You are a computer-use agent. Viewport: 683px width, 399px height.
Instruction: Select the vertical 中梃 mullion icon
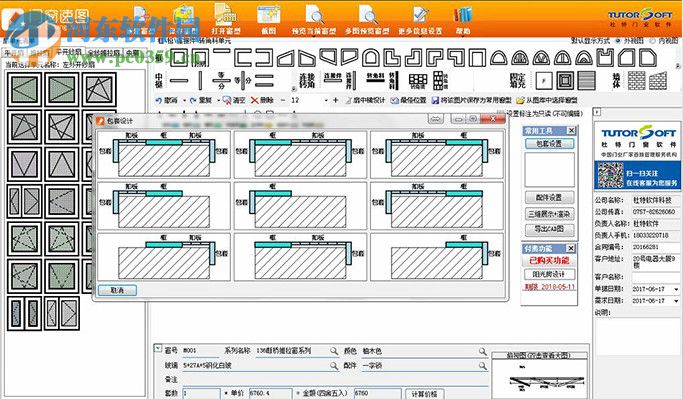[x=200, y=81]
